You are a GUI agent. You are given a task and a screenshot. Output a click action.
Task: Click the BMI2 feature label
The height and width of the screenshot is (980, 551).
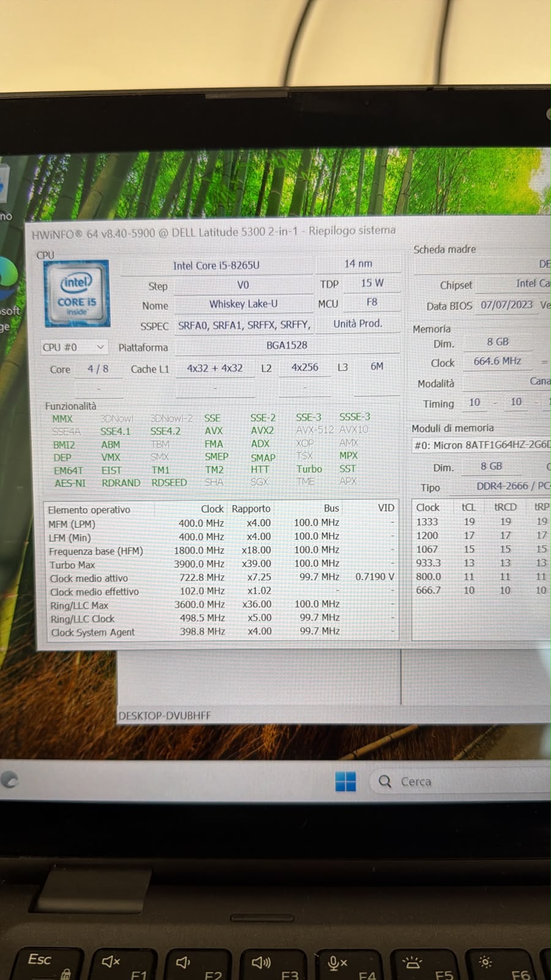pos(64,445)
